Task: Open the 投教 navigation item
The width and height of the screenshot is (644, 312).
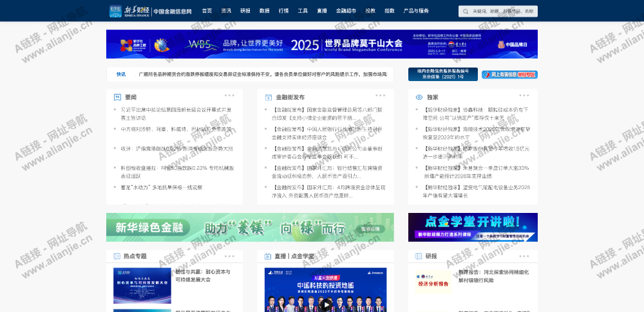Action: pyautogui.click(x=370, y=11)
